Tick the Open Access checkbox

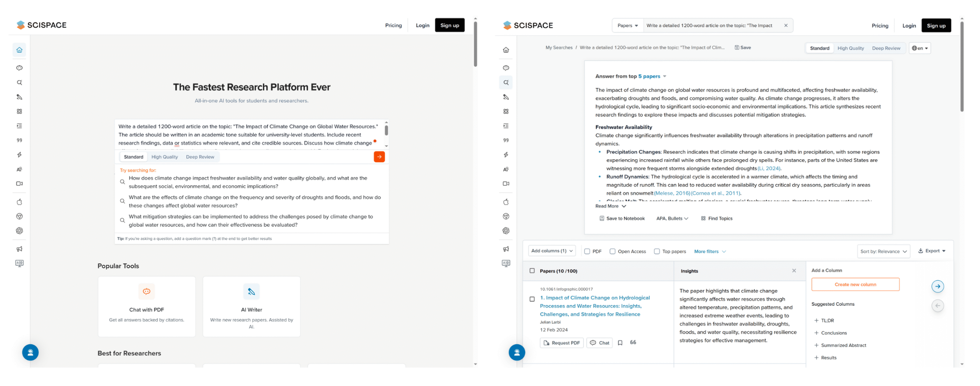pyautogui.click(x=612, y=252)
